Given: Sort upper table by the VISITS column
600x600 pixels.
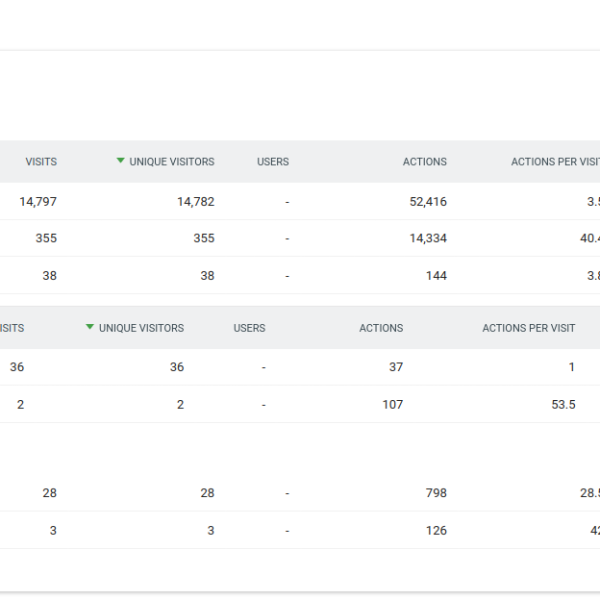Looking at the screenshot, I should click(x=41, y=162).
